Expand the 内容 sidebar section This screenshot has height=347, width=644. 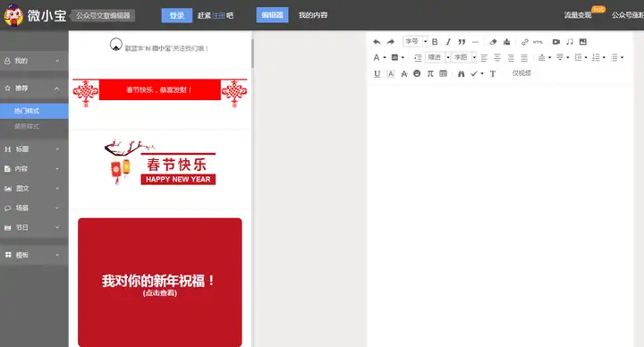click(34, 169)
